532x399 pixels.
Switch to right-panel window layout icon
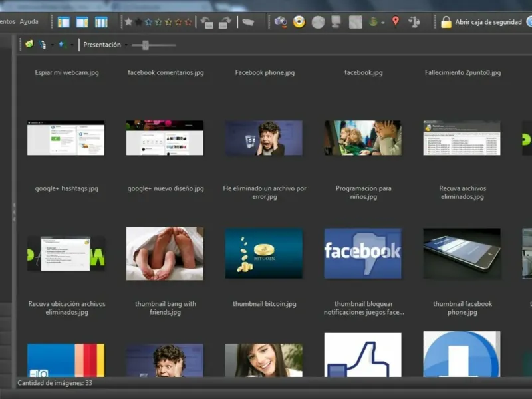pyautogui.click(x=82, y=22)
